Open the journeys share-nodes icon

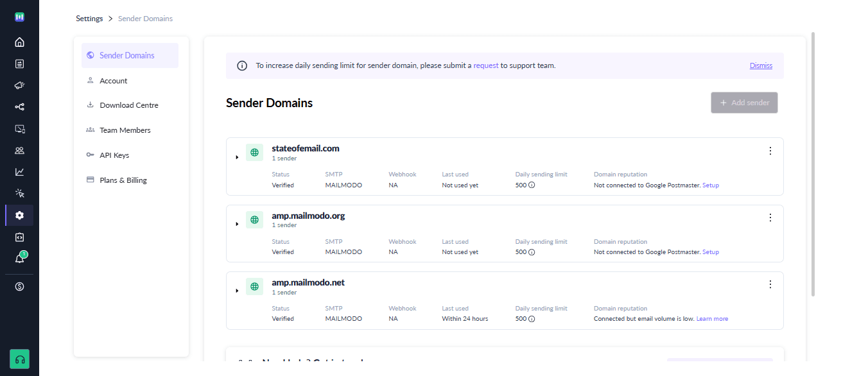pos(19,107)
